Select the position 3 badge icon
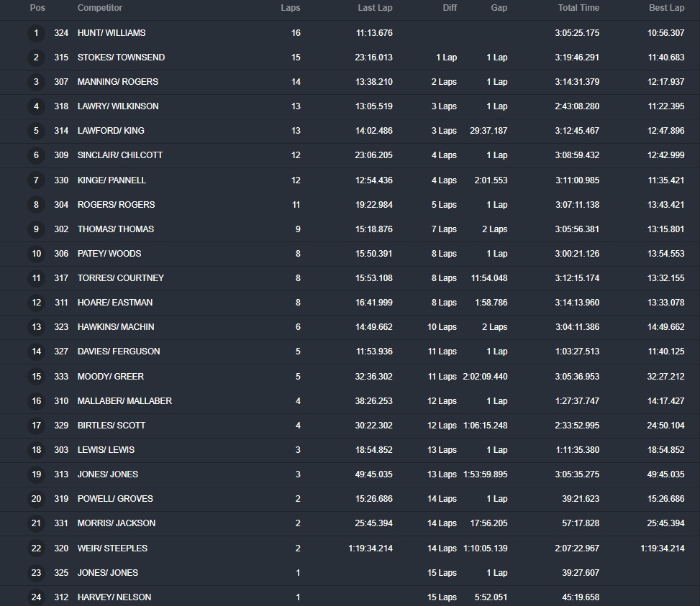This screenshot has height=606, width=700. point(37,82)
